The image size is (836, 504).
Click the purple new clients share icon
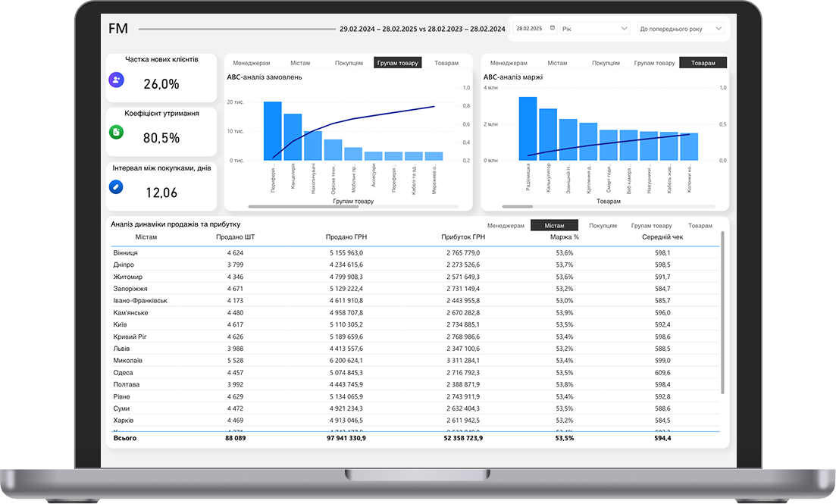click(x=116, y=80)
